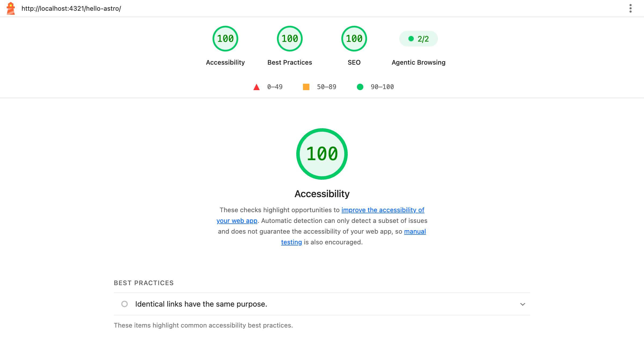Screen dimensions: 644x338
Task: Click the Lighthouse logo icon
Action: (x=11, y=8)
